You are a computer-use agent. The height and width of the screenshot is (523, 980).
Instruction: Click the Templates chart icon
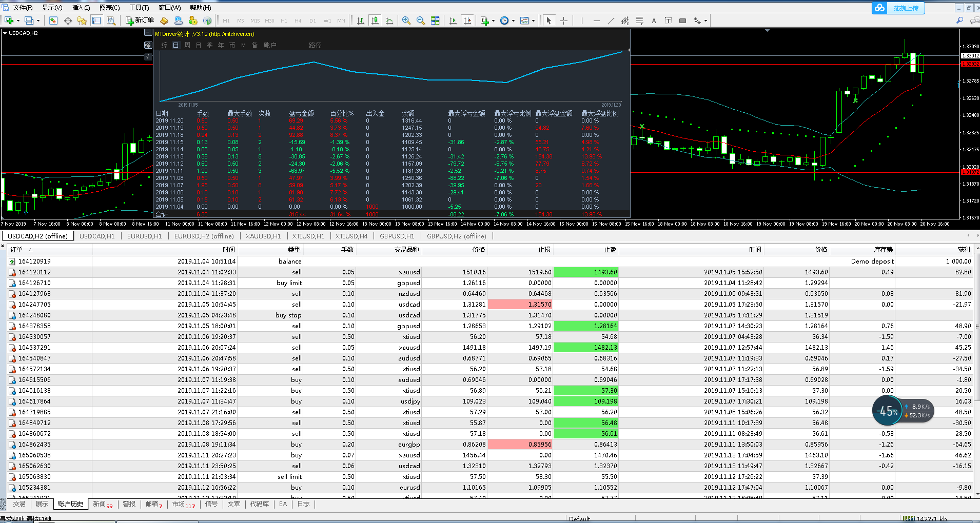[x=524, y=21]
